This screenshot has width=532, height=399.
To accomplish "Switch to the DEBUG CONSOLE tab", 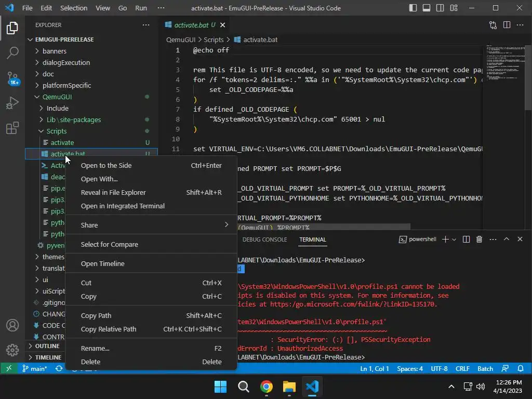I will click(264, 240).
